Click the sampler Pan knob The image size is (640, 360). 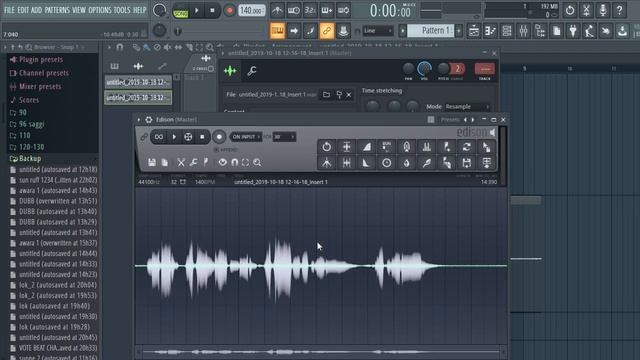(x=408, y=68)
